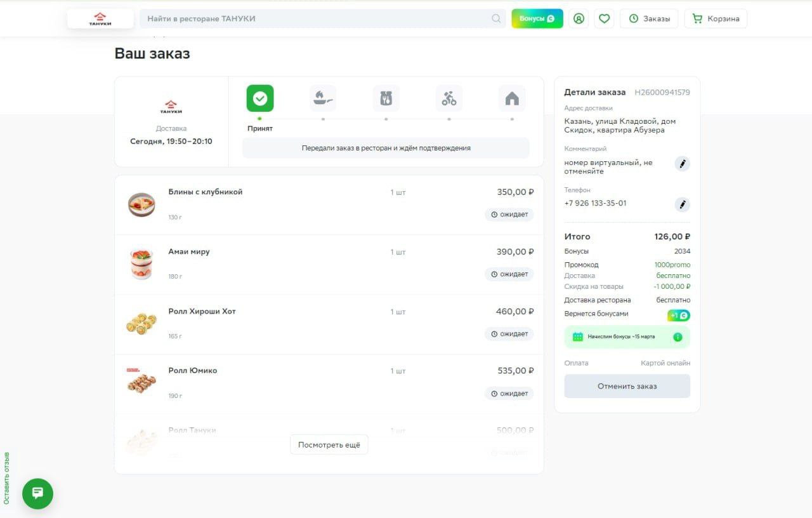Image resolution: width=812 pixels, height=518 pixels.
Task: Click the cooking pan status step icon
Action: tap(323, 98)
